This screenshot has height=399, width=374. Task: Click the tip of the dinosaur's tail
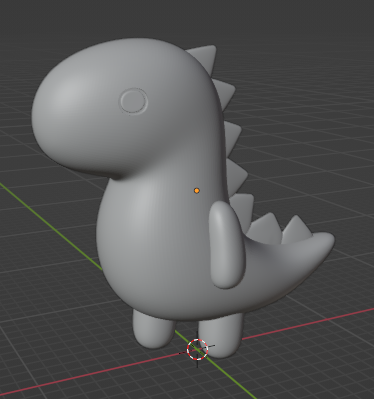pos(328,240)
